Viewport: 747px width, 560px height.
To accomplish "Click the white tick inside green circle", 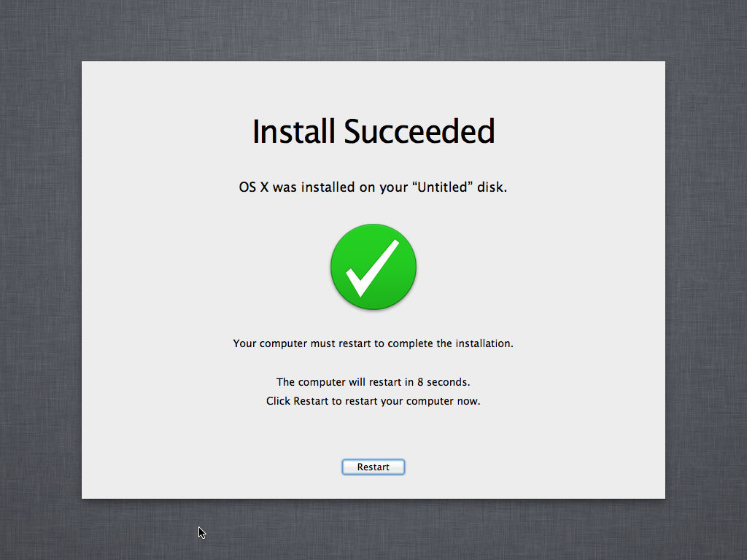I will [372, 268].
